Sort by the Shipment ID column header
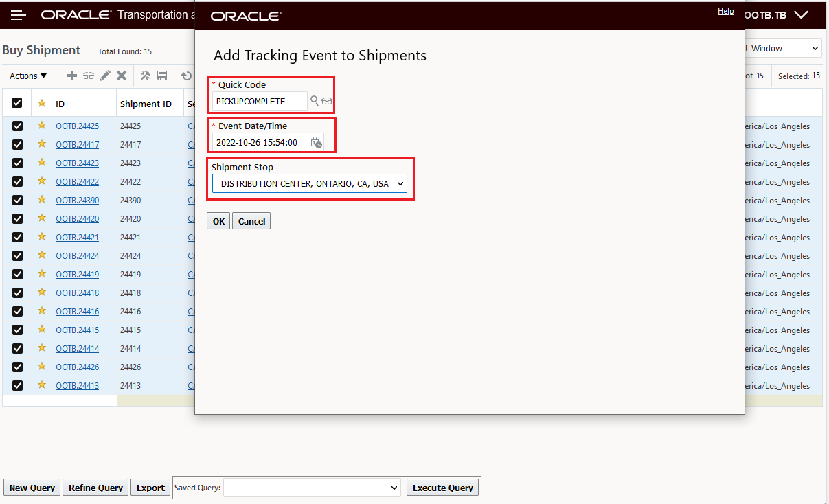The image size is (829, 504). click(146, 104)
